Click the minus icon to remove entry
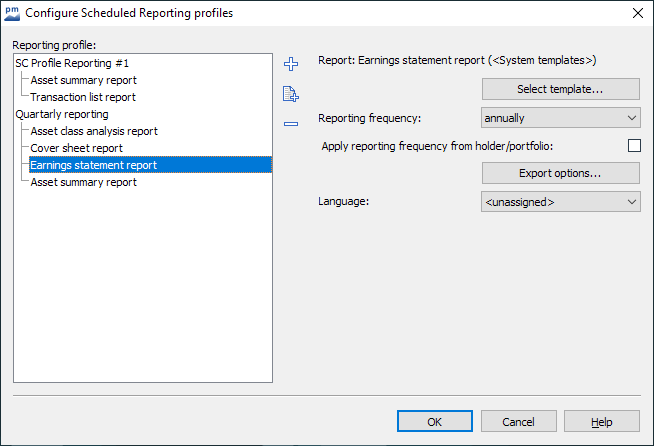 click(291, 124)
